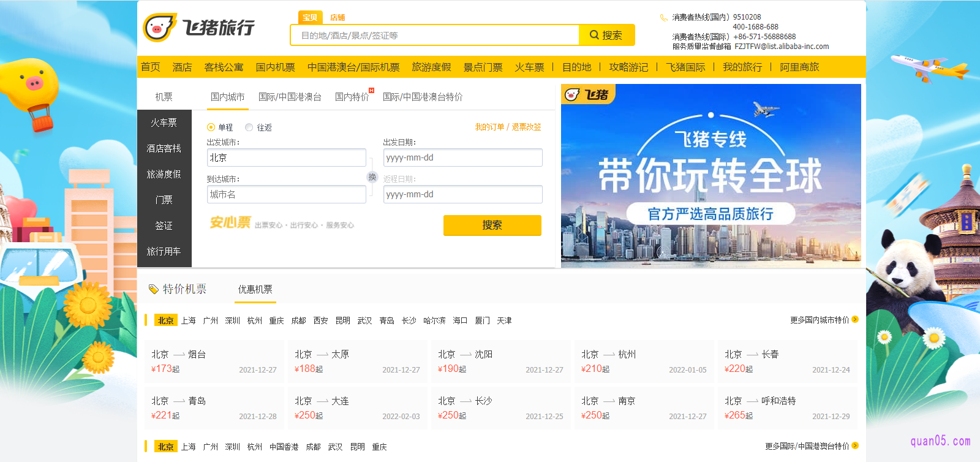
Task: Select 火车票 in the side menu
Action: 164,123
